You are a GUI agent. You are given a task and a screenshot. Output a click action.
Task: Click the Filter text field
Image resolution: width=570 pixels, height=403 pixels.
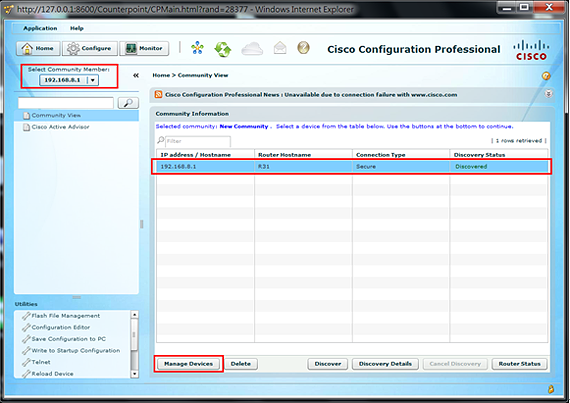pyautogui.click(x=198, y=141)
